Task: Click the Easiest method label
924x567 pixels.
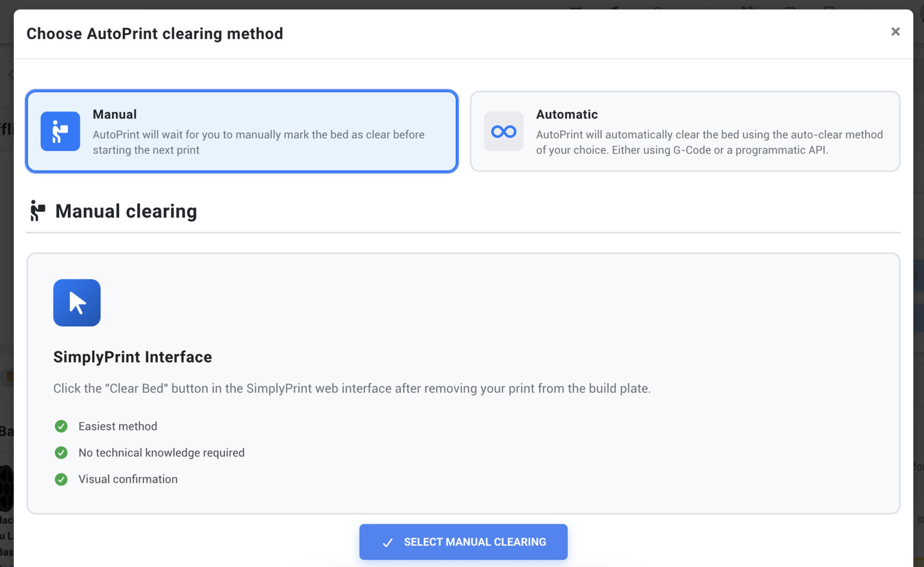Action: click(x=118, y=426)
